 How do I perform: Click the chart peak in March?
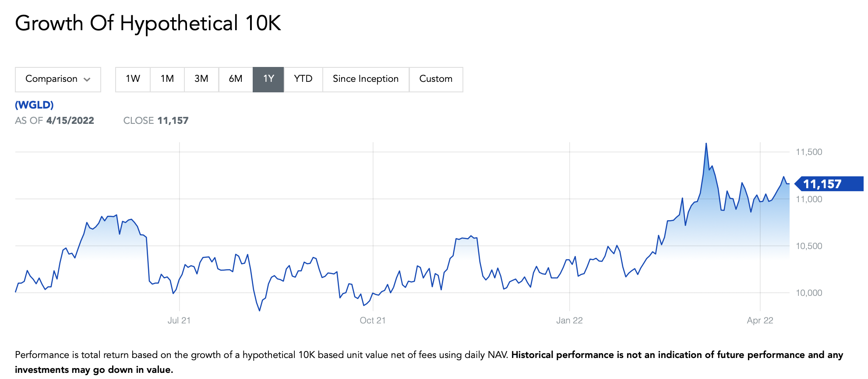point(706,144)
